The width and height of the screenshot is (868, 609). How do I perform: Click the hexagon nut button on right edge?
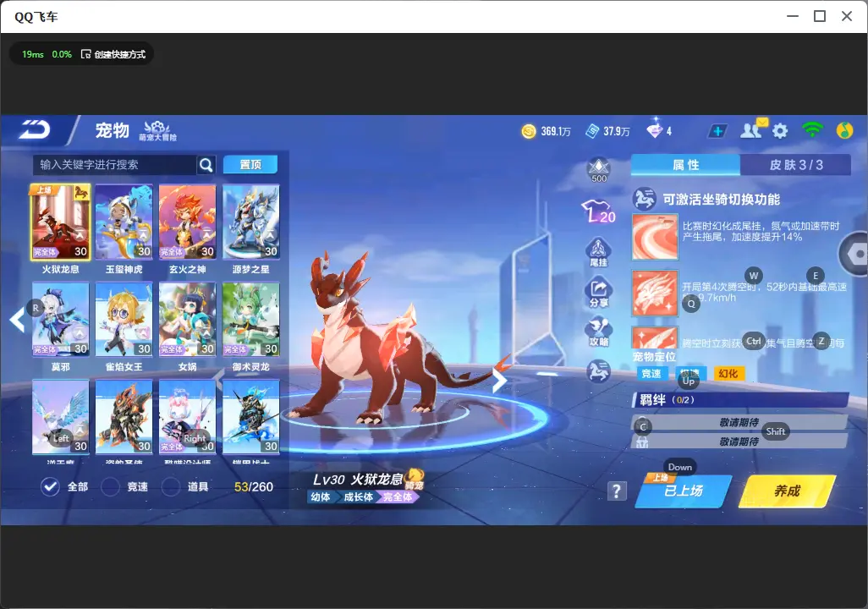[x=854, y=254]
